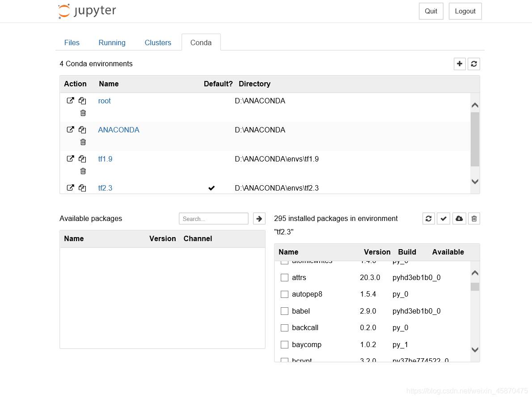This screenshot has width=532, height=399.
Task: Click autopep8 version 1.5.4
Action: coord(368,294)
